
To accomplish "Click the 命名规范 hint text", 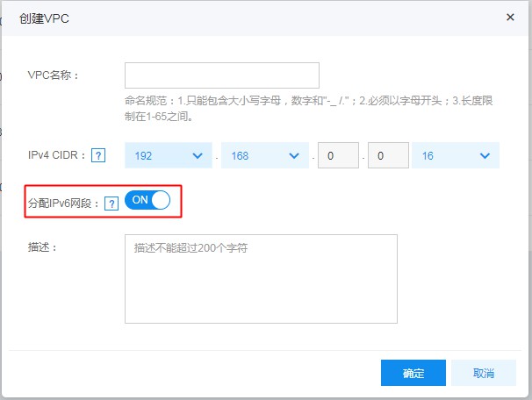I will pos(308,109).
